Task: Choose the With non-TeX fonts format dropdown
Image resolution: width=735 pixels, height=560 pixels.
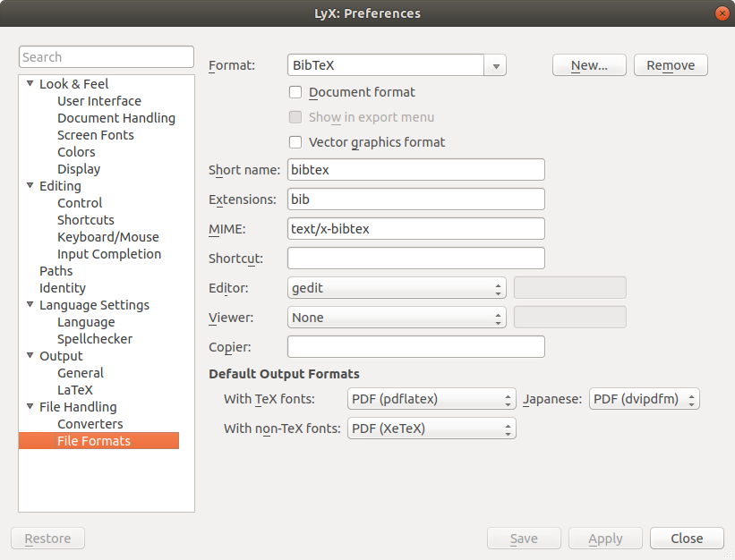Action: tap(432, 428)
